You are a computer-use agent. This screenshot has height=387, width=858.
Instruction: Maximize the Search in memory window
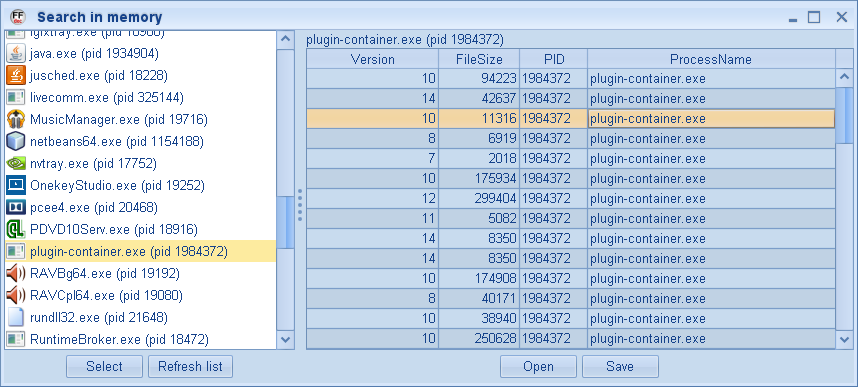(814, 18)
